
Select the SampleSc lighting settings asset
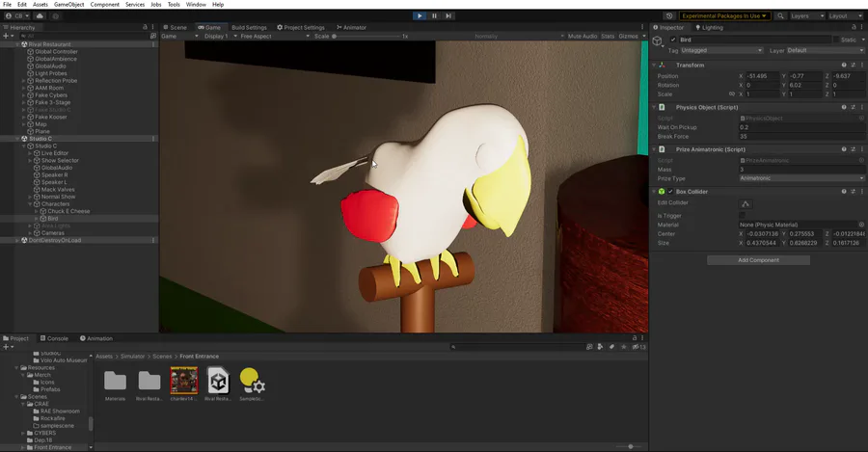coord(252,381)
